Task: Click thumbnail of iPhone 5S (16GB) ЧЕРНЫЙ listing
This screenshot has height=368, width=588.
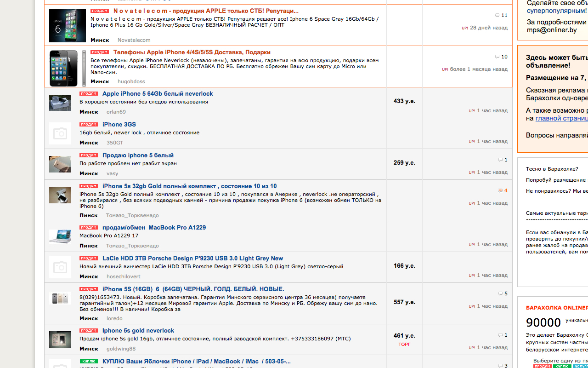Action: (60, 298)
